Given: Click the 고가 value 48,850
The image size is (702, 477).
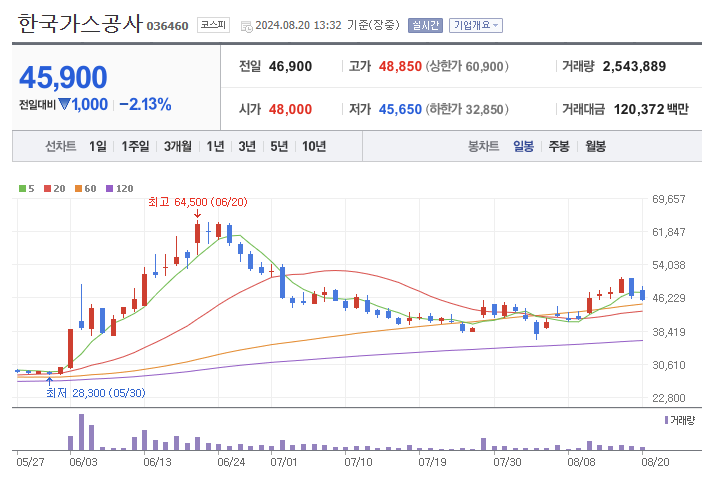Looking at the screenshot, I should coord(400,66).
